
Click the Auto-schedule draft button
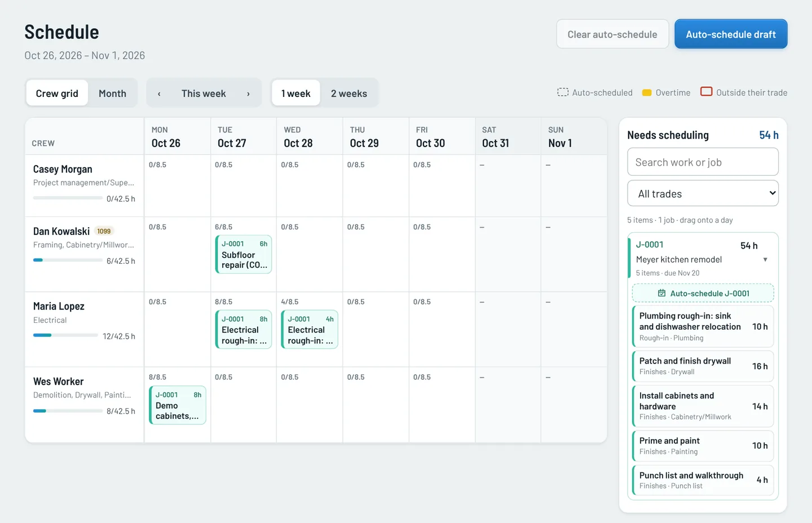tap(731, 34)
